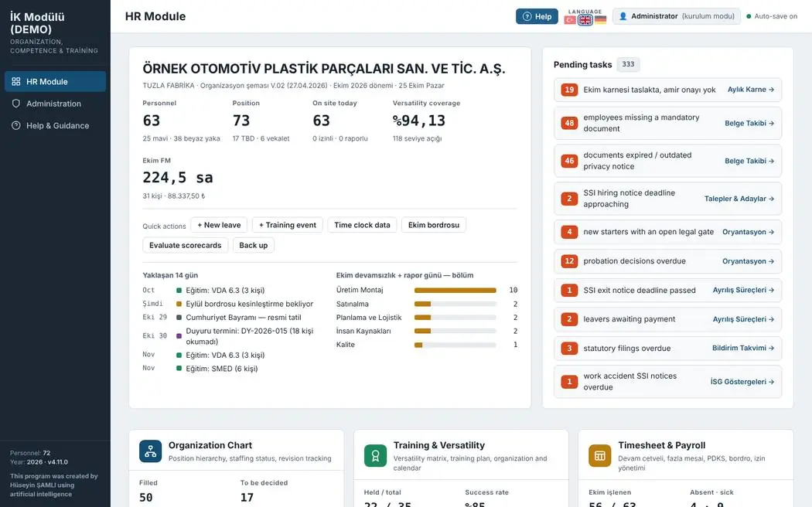Click the Satınalma absence bar
This screenshot has height=507, width=812.
point(455,305)
